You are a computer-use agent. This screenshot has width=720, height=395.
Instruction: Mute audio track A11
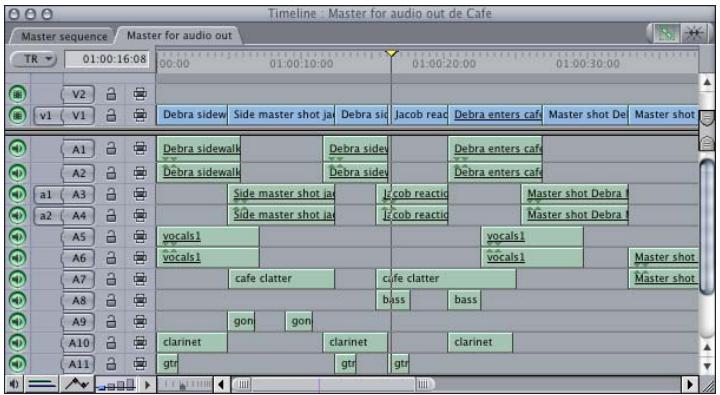[x=17, y=364]
